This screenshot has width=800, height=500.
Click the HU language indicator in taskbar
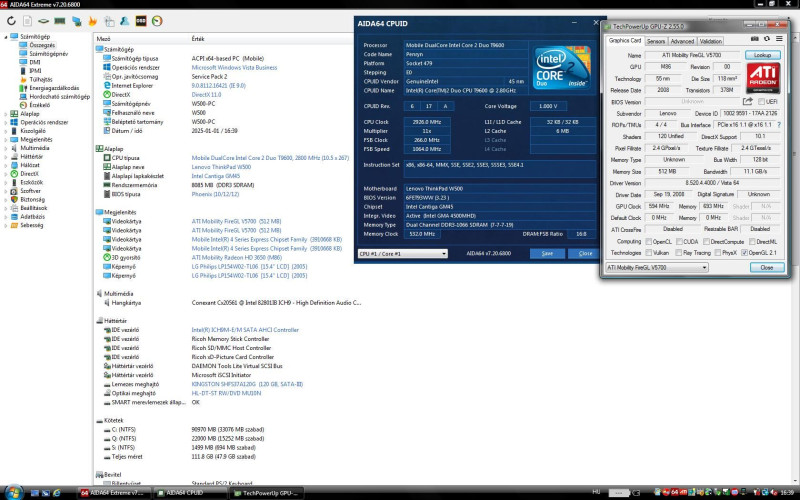[x=596, y=492]
